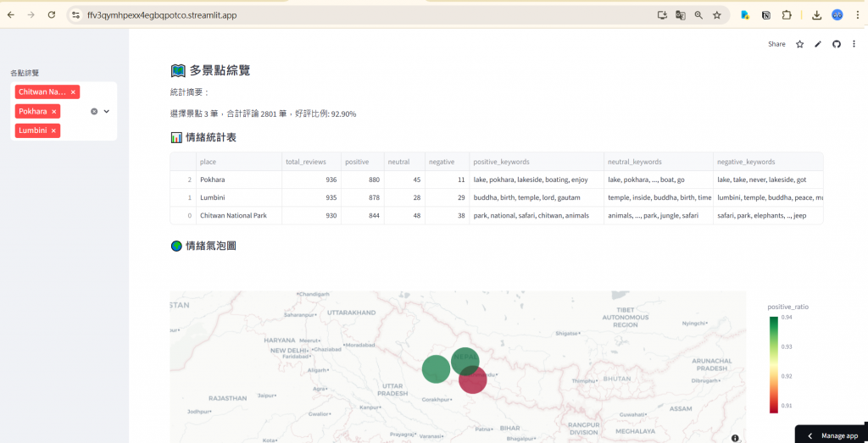Screen dimensions: 868x443
Task: Bookmark this page with the address bar star
Action: 717,15
